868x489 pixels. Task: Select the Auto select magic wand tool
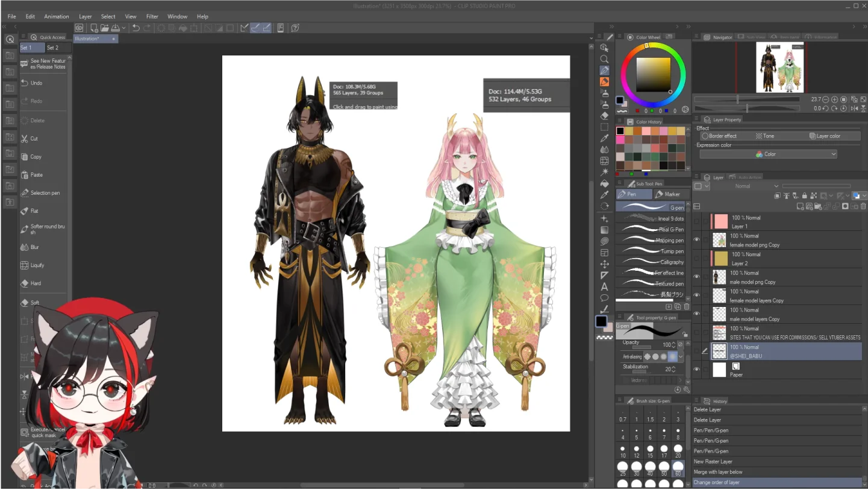pyautogui.click(x=604, y=172)
